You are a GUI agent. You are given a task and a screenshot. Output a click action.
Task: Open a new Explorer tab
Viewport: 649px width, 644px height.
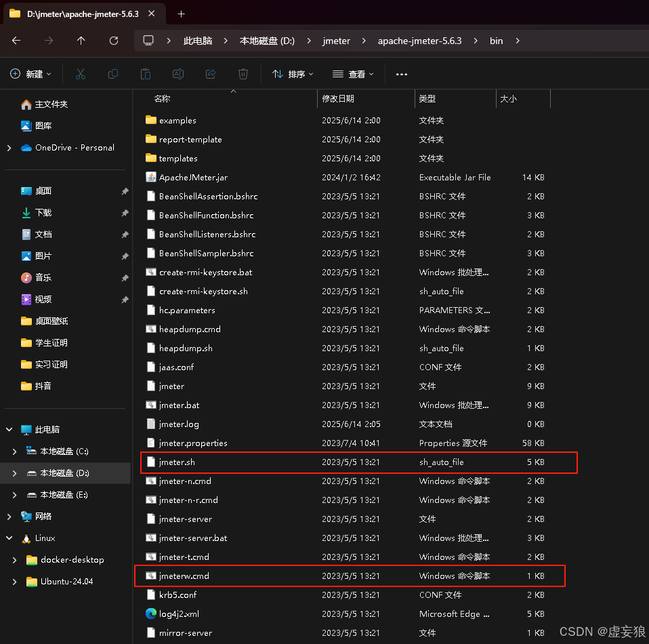181,14
